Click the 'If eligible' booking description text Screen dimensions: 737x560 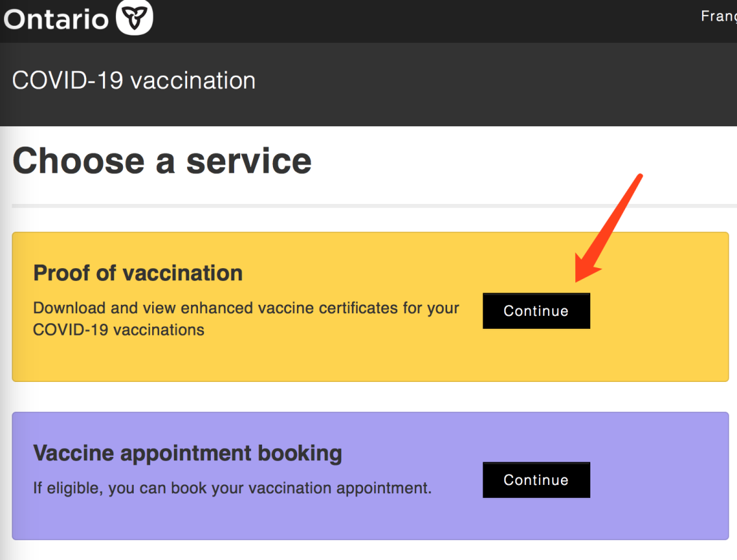(232, 488)
